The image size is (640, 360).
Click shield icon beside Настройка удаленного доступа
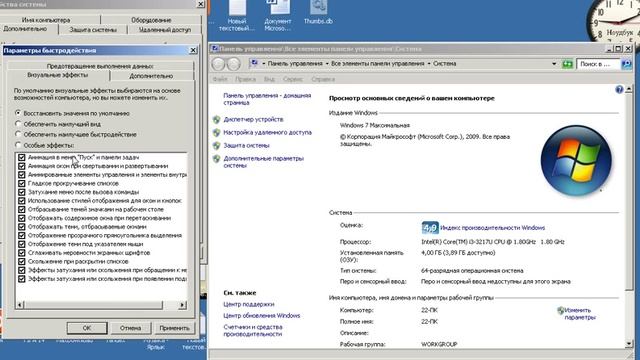[x=216, y=133]
